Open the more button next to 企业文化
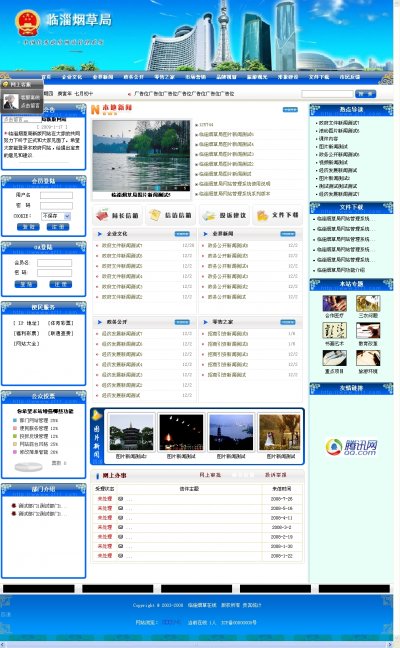Image resolution: width=400 pixels, height=648 pixels. [x=182, y=234]
